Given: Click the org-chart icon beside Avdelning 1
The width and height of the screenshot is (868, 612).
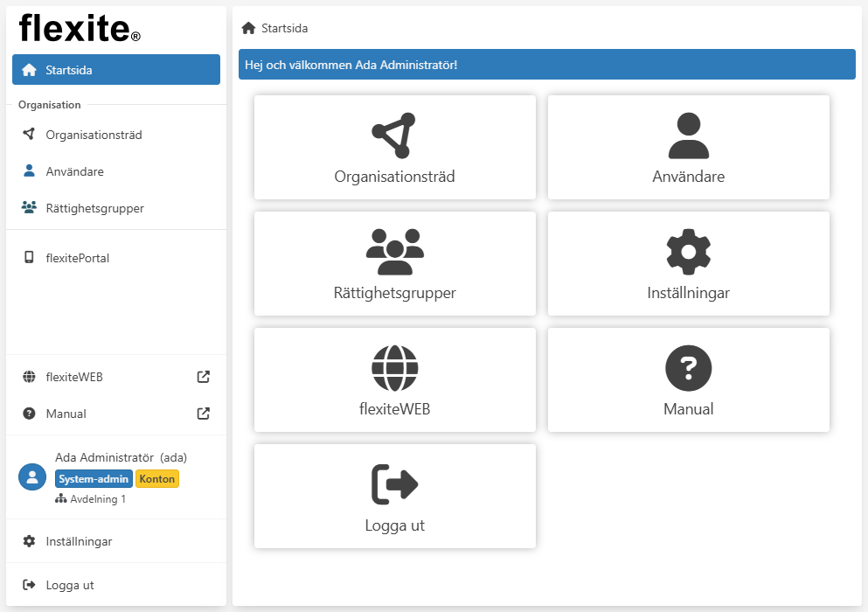Looking at the screenshot, I should (x=61, y=499).
